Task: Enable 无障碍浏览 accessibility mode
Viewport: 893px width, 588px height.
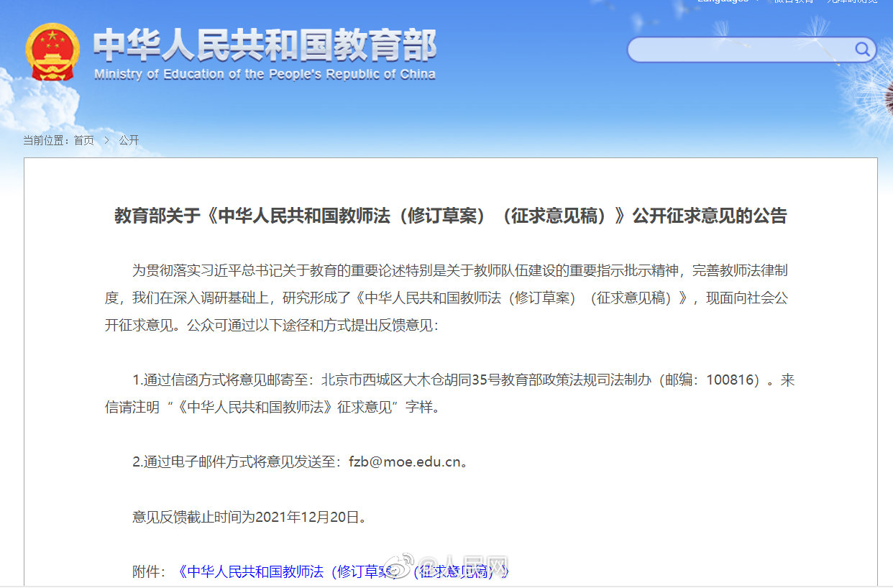Action: [852, 2]
